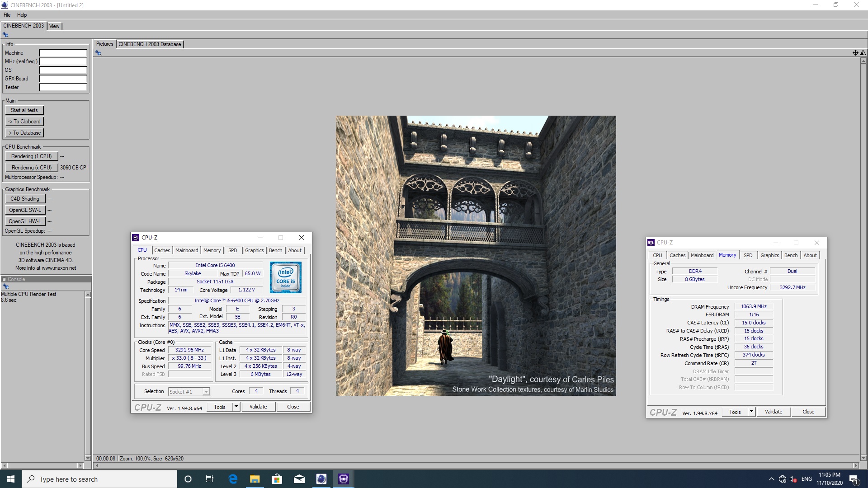868x488 pixels.
Task: Open Windows Start menu
Action: [11, 479]
